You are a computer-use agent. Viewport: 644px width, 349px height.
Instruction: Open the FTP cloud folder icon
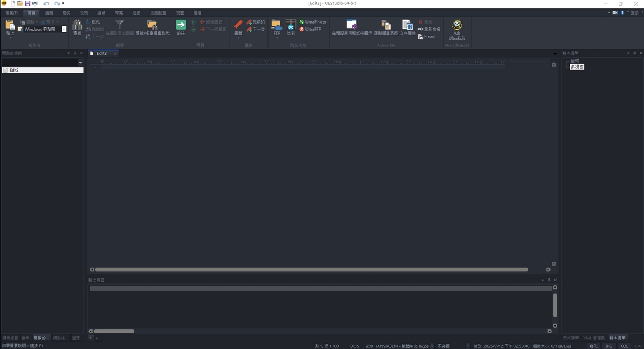pos(276,25)
